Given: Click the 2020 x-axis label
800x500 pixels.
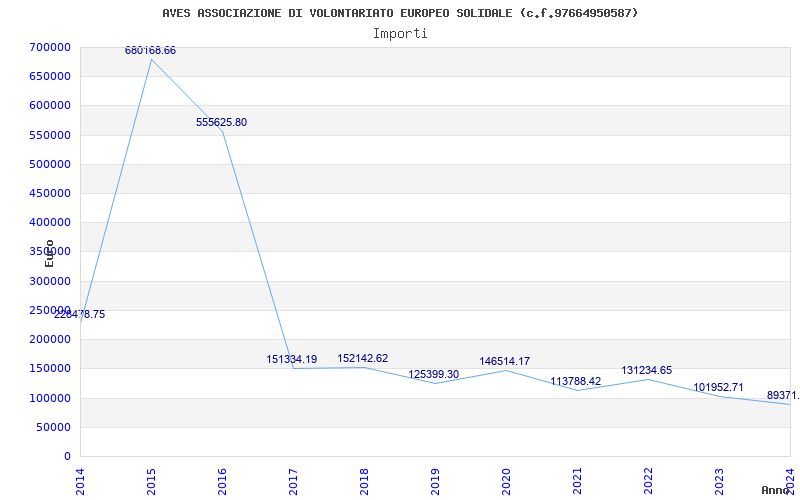Looking at the screenshot, I should click(x=506, y=481).
